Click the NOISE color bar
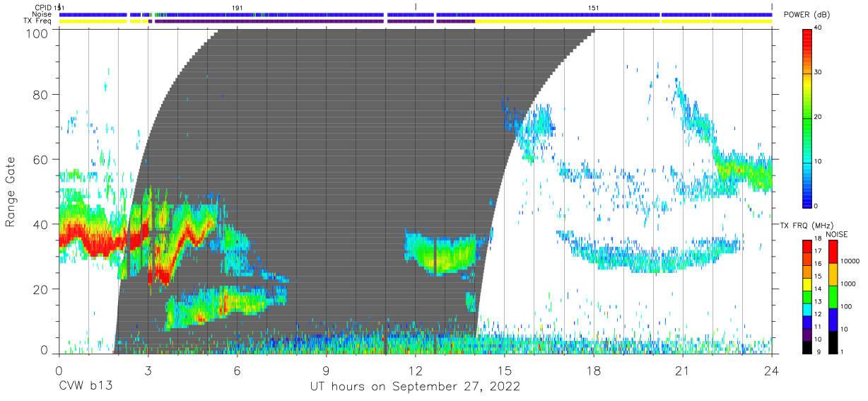The width and height of the screenshot is (868, 401). pyautogui.click(x=833, y=296)
